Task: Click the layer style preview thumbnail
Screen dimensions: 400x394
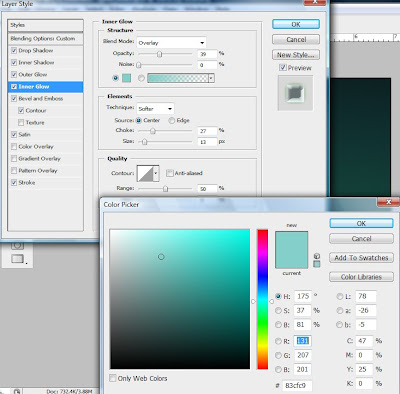Action: (295, 93)
